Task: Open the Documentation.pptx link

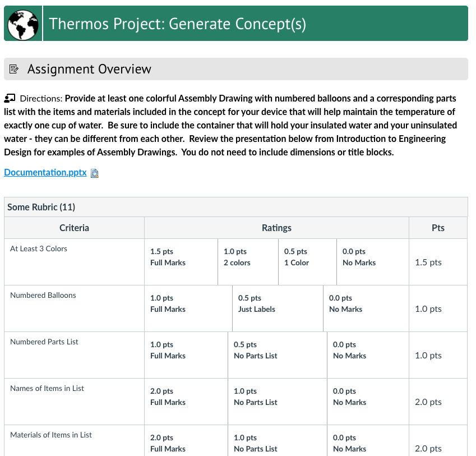Action: pos(45,173)
